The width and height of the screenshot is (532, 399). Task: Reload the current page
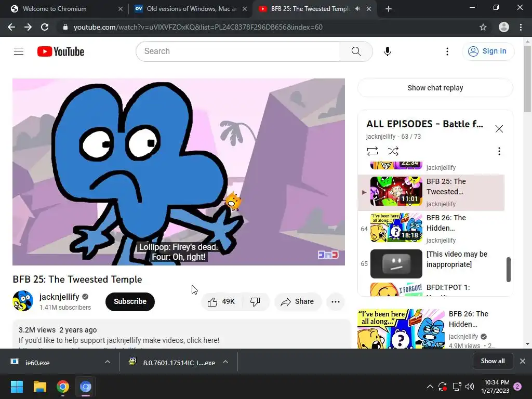tap(45, 27)
